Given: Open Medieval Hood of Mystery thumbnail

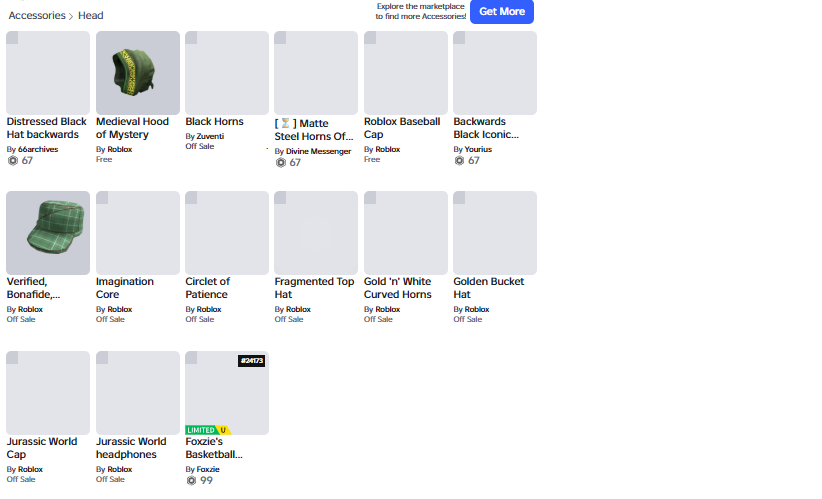Looking at the screenshot, I should tap(138, 73).
